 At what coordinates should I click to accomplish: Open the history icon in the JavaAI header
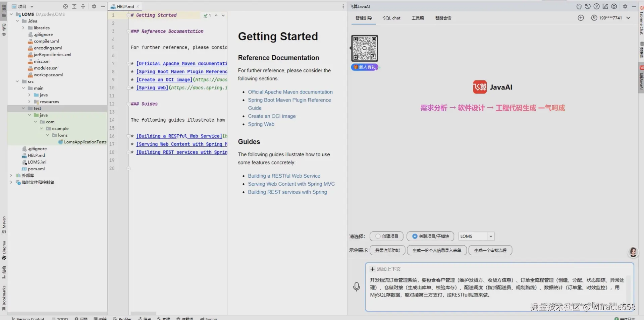click(x=588, y=6)
